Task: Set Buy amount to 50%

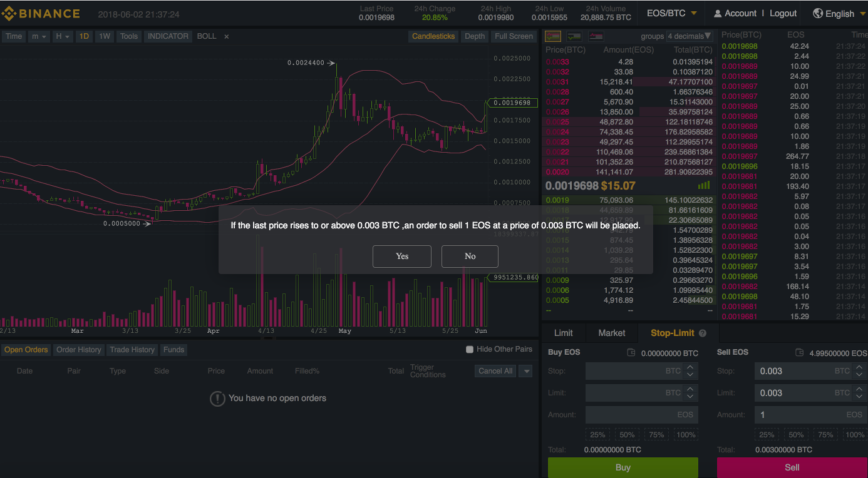Action: click(x=627, y=435)
